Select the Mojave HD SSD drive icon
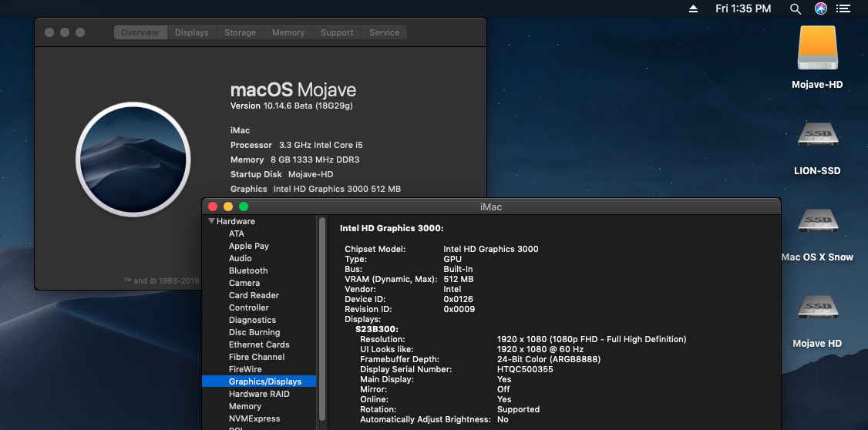Viewport: 868px width, 430px height. tap(818, 307)
